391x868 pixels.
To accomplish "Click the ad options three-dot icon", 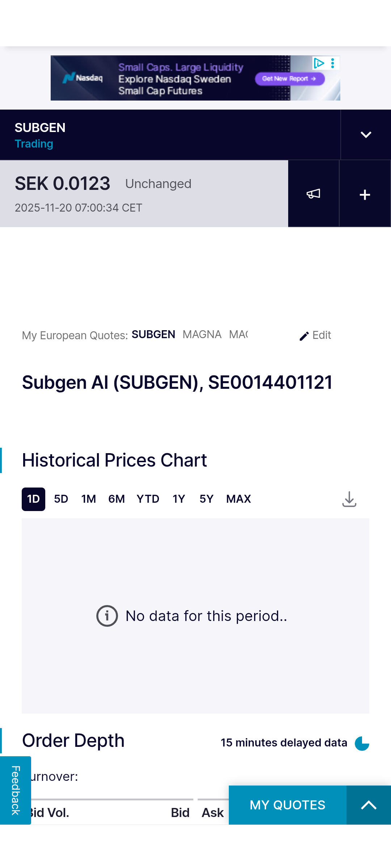I will 333,63.
